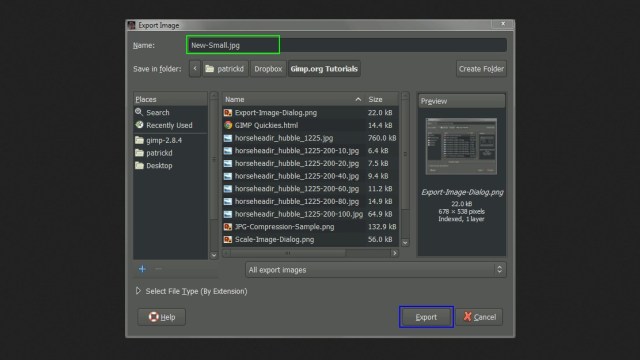Select horseheadir_hubble_1225-200-100.jpg file

coord(310,214)
